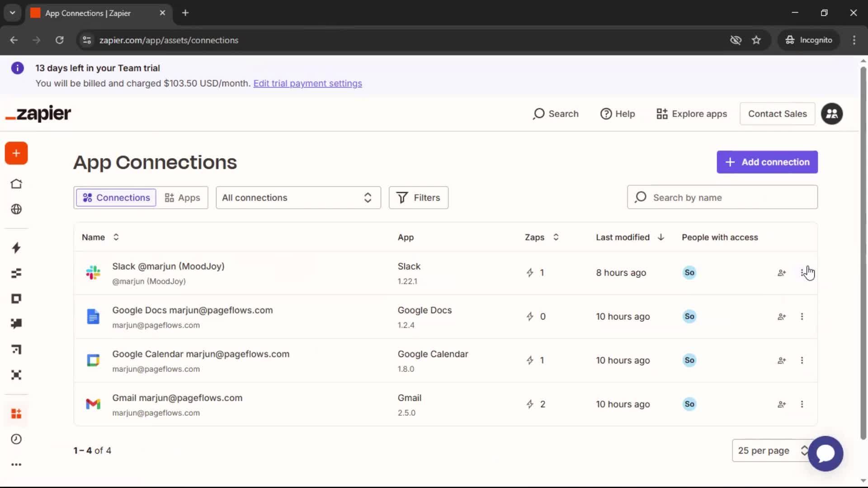The image size is (868, 488).
Task: Open Interfaces icon in the left sidebar
Action: [x=16, y=299]
